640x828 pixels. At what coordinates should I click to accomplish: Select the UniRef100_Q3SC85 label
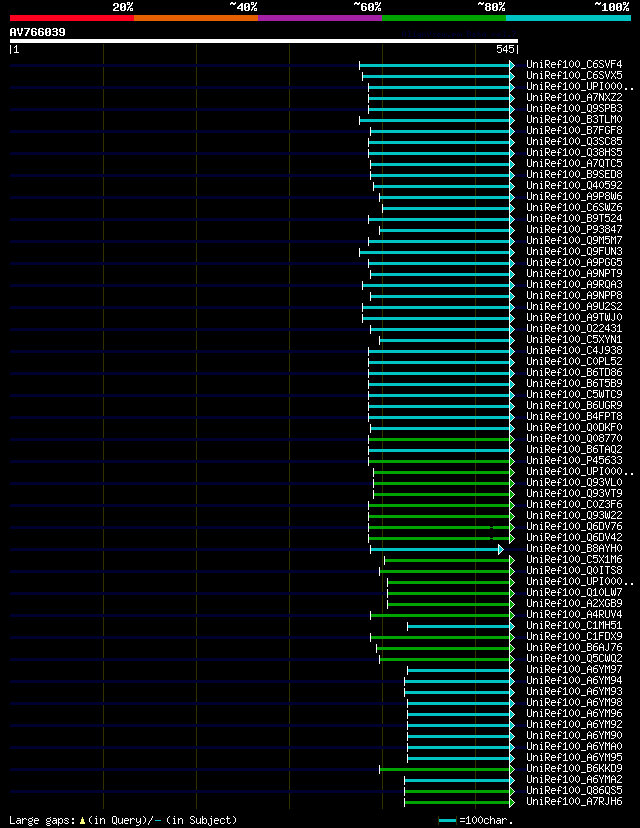pos(574,142)
